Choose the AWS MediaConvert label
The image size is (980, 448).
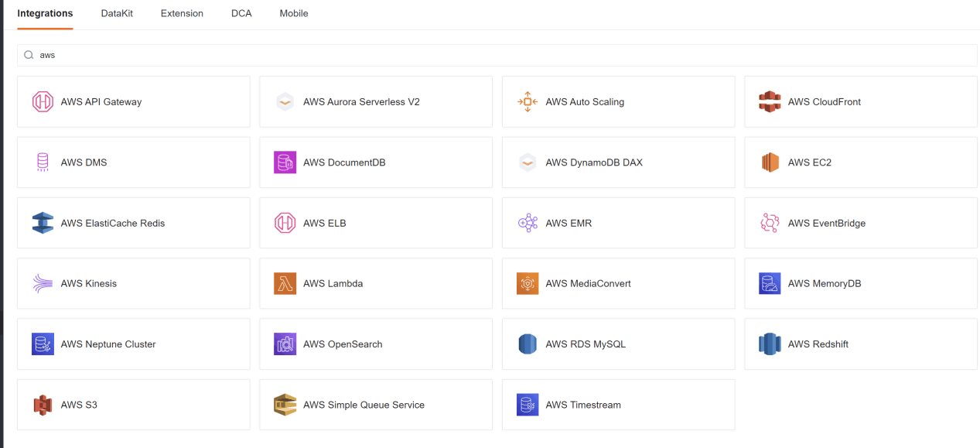pyautogui.click(x=588, y=283)
